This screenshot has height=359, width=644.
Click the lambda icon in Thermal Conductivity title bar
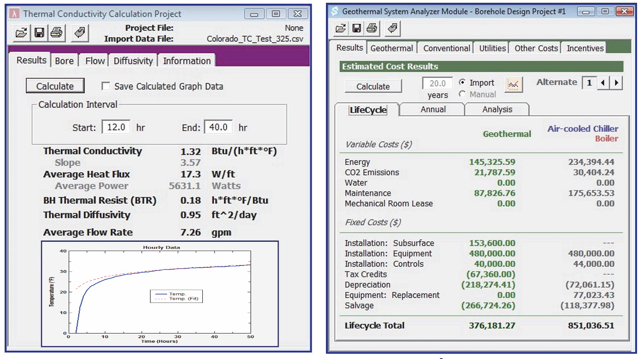pyautogui.click(x=15, y=14)
